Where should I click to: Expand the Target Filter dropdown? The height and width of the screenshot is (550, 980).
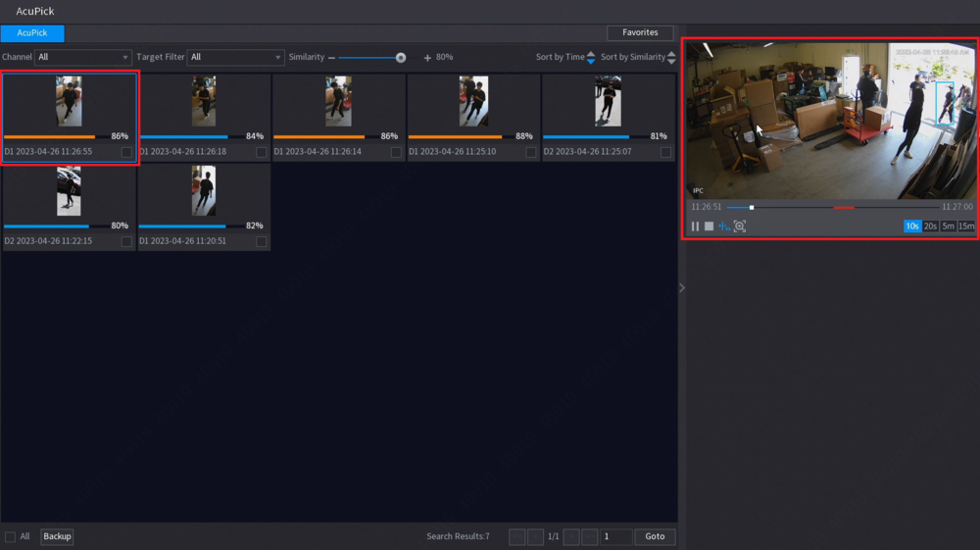tap(235, 58)
